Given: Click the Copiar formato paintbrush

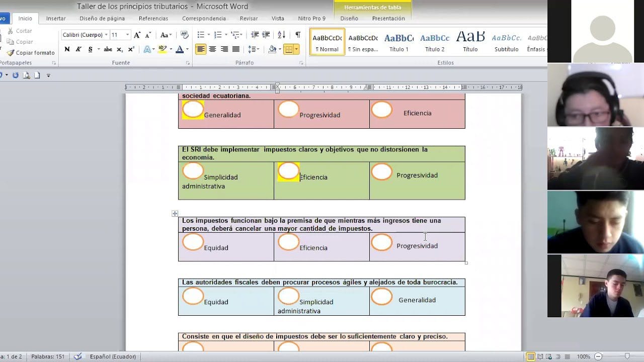Looking at the screenshot, I should click(30, 53).
